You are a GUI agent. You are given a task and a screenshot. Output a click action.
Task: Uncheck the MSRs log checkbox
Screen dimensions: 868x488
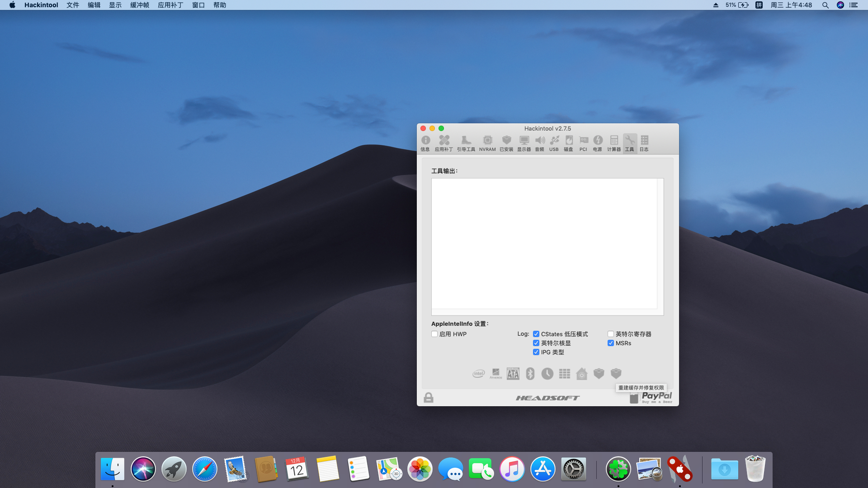611,343
